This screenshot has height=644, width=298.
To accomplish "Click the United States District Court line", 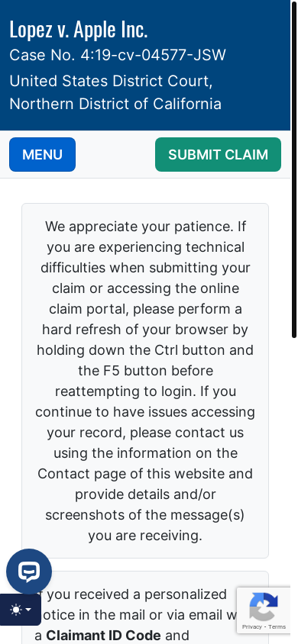I will click(111, 81).
